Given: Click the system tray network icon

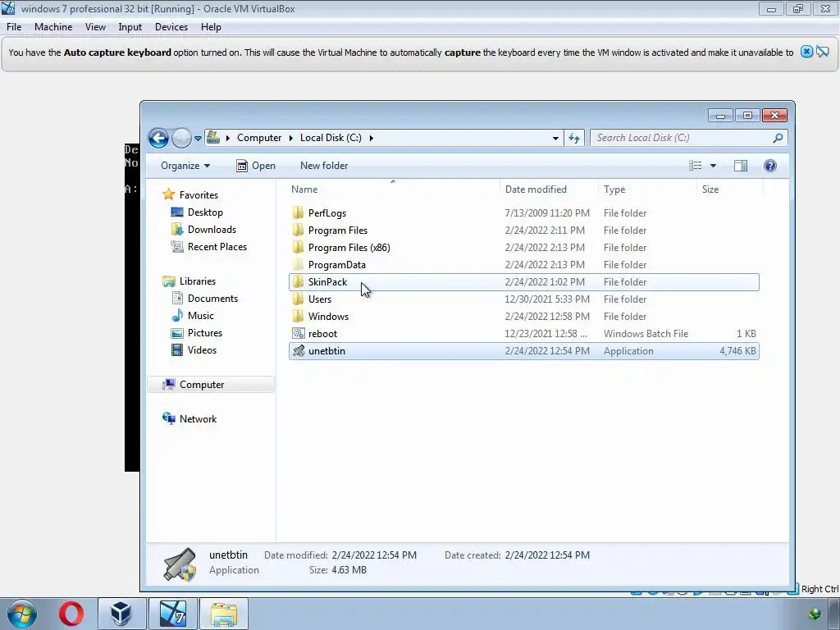Looking at the screenshot, I should click(815, 614).
